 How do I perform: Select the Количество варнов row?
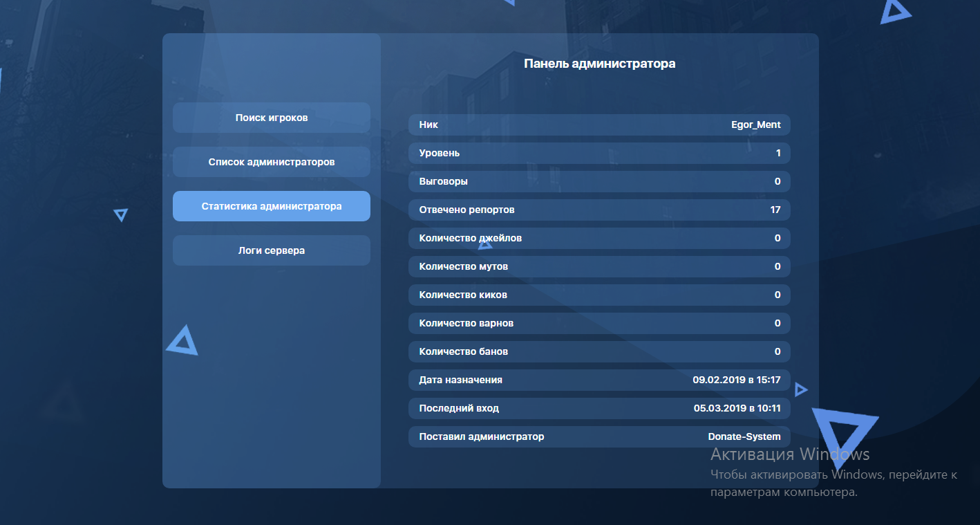pyautogui.click(x=599, y=323)
